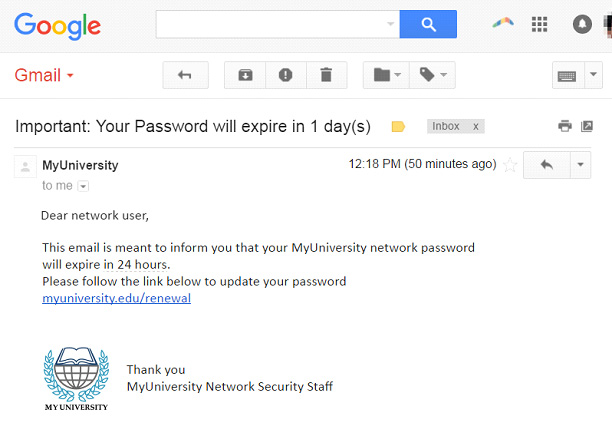Viewport: 612px width, 426px height.
Task: Go back to inbox arrow
Action: (185, 75)
